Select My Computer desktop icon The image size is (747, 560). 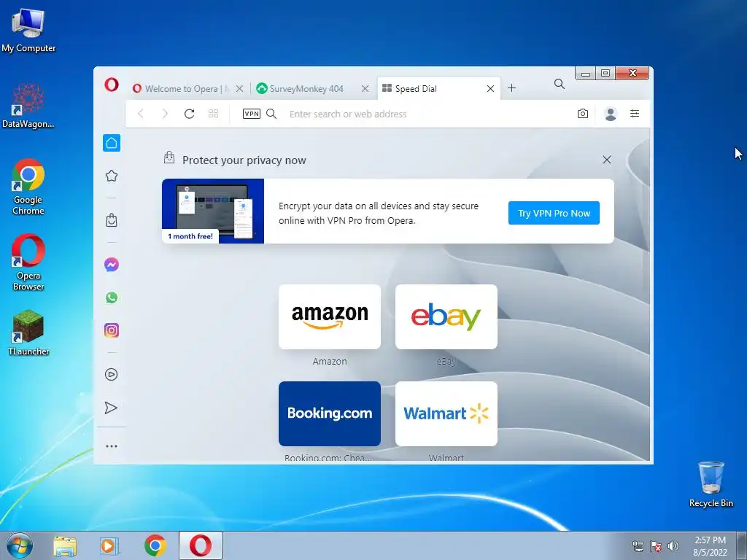[28, 29]
